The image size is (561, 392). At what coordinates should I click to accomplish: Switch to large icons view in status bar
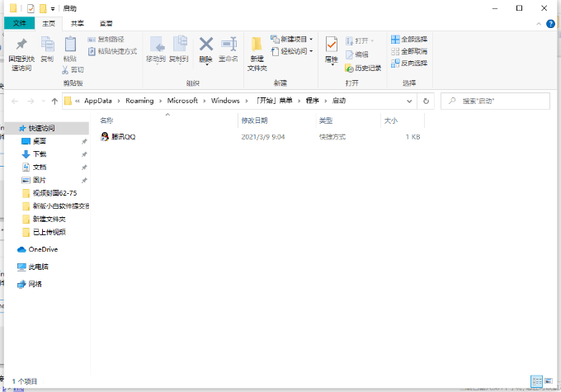(x=549, y=380)
